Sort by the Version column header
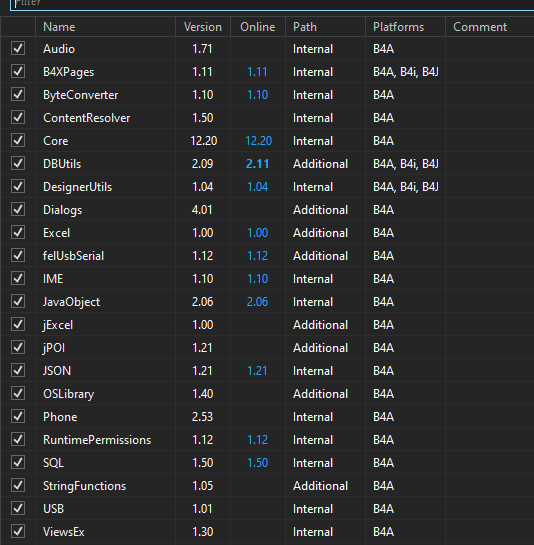Screen dimensions: 534x545 (203, 27)
